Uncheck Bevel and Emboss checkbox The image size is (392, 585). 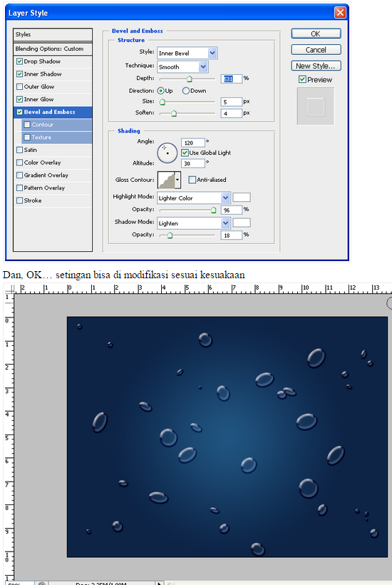click(20, 112)
